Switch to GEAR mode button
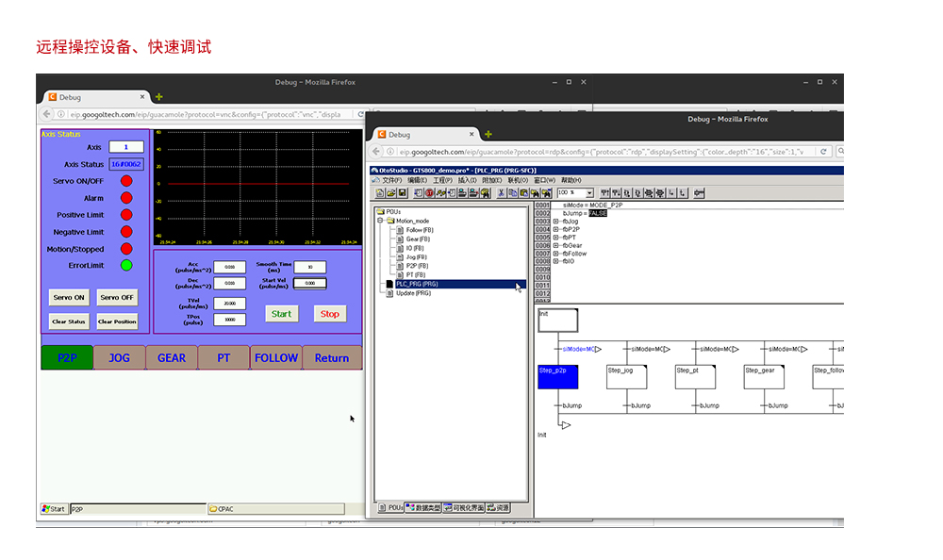 coord(172,358)
